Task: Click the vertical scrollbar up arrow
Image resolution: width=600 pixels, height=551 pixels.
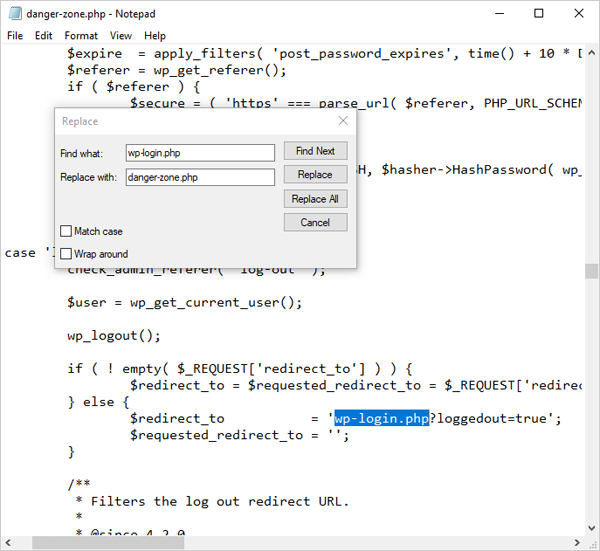Action: tap(592, 53)
